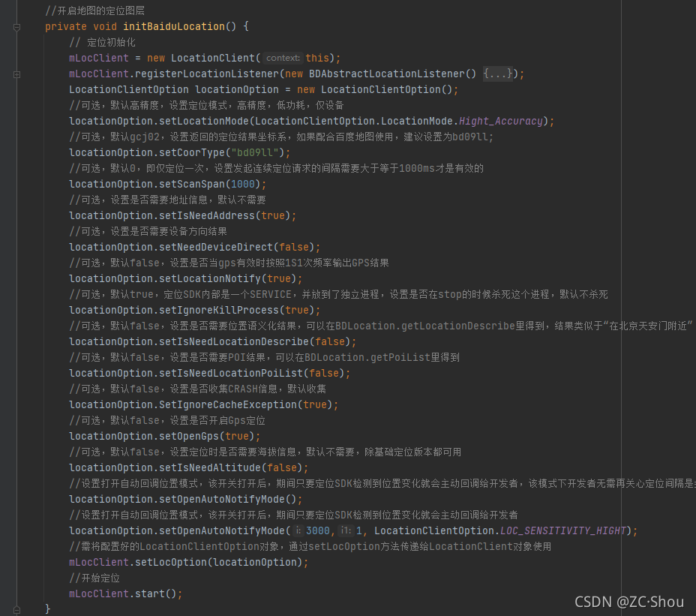Collapse the initBaiduLocation method fold marker
The width and height of the screenshot is (696, 616).
[16, 27]
